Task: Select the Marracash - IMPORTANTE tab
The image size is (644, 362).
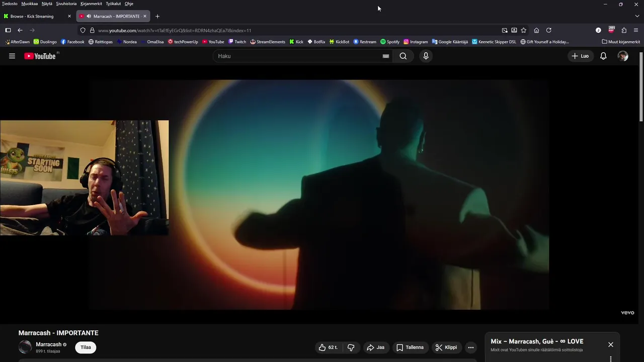Action: click(x=114, y=16)
